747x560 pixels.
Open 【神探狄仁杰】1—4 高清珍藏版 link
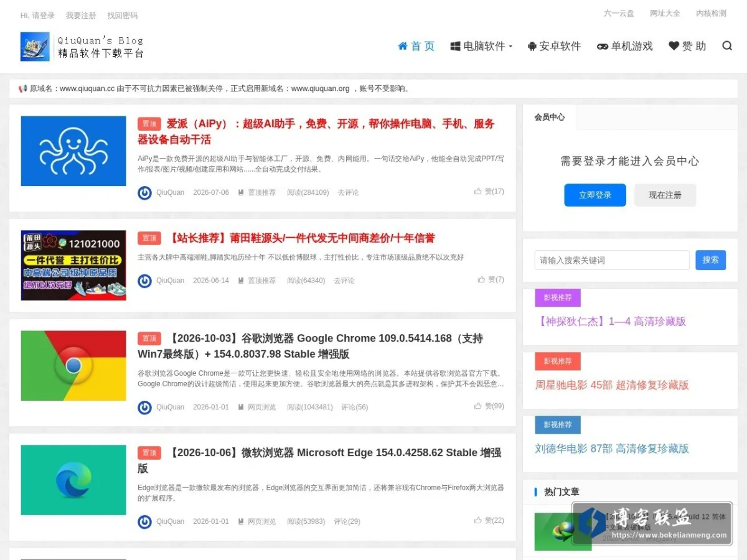pyautogui.click(x=611, y=322)
